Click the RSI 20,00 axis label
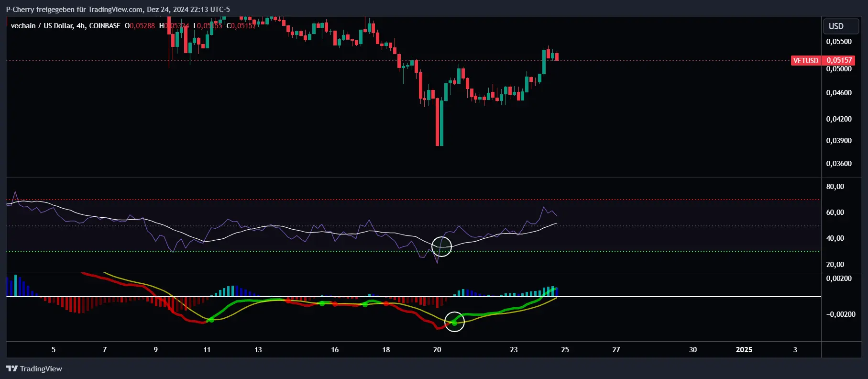This screenshot has height=379, width=868. (x=835, y=265)
